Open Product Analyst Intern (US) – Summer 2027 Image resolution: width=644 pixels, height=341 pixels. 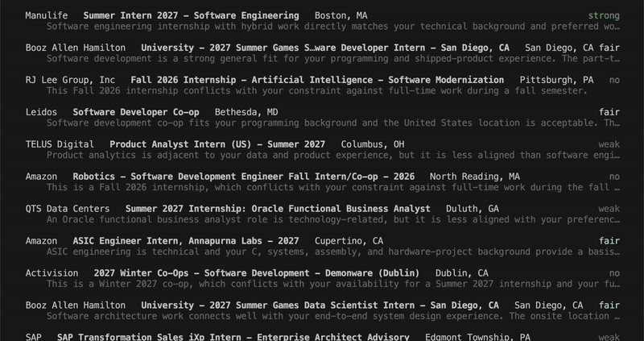coord(217,144)
